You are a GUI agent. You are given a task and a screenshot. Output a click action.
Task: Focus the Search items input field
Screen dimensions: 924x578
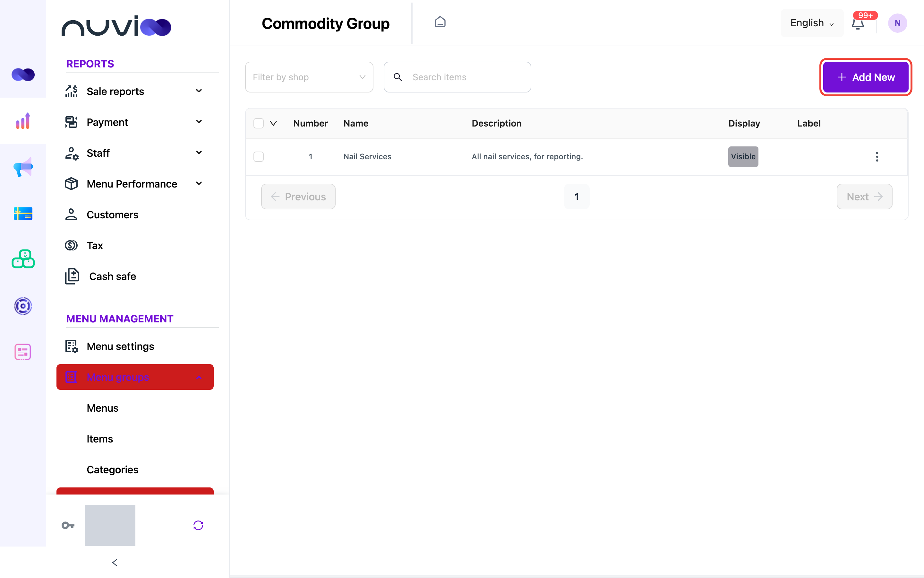click(457, 77)
